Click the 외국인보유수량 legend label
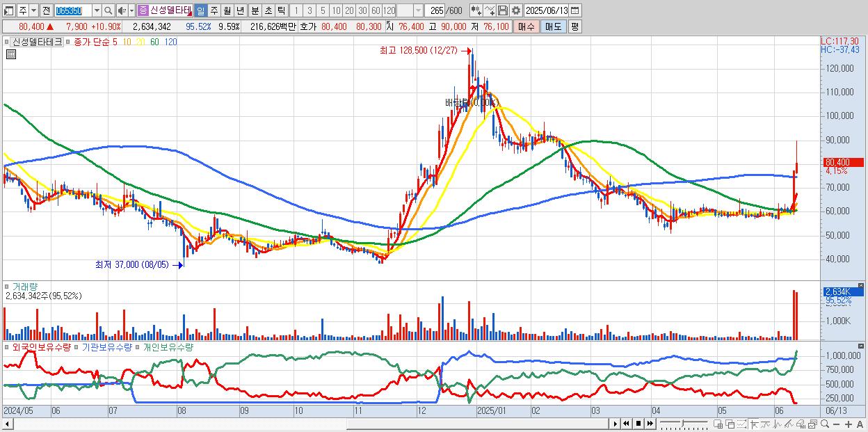 click(x=41, y=346)
